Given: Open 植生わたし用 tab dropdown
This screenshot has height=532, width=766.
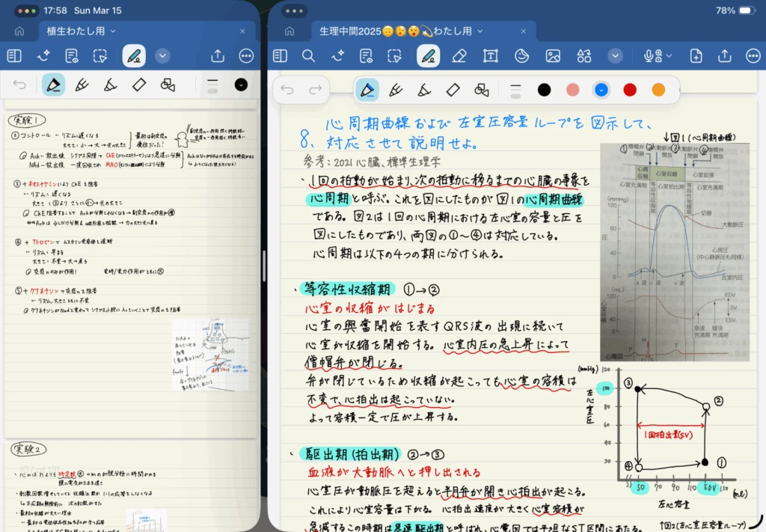Looking at the screenshot, I should [114, 31].
